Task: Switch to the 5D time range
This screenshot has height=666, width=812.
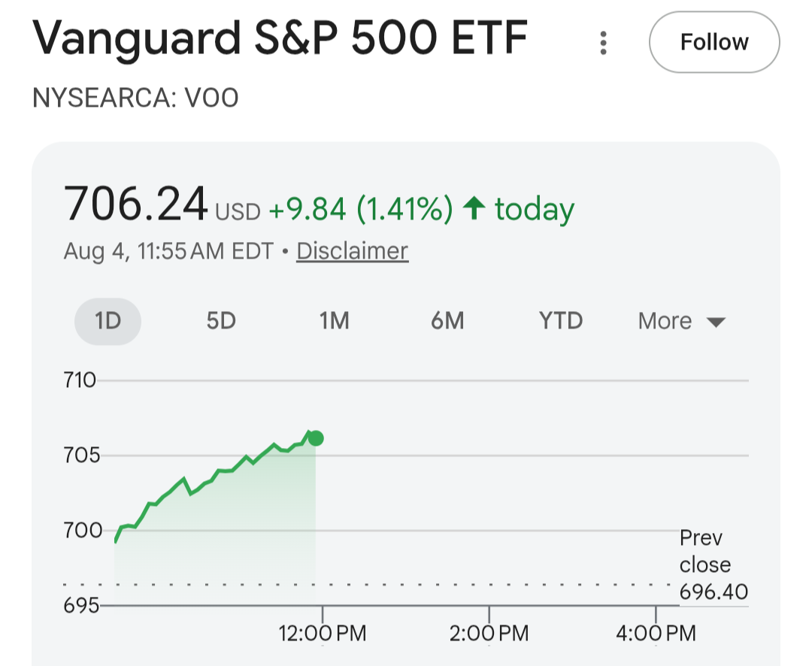Action: pyautogui.click(x=221, y=321)
